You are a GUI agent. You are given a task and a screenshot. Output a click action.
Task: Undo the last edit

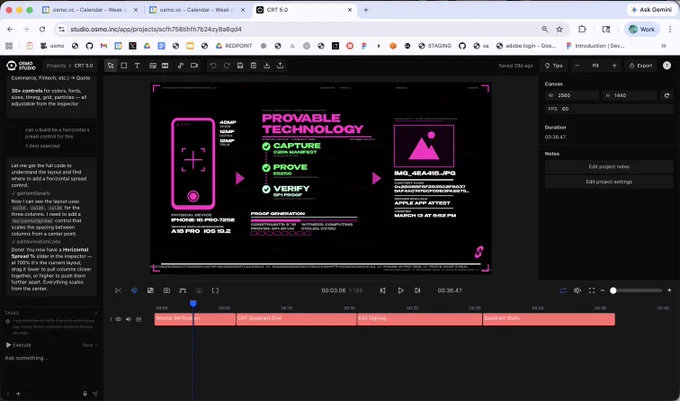click(213, 65)
